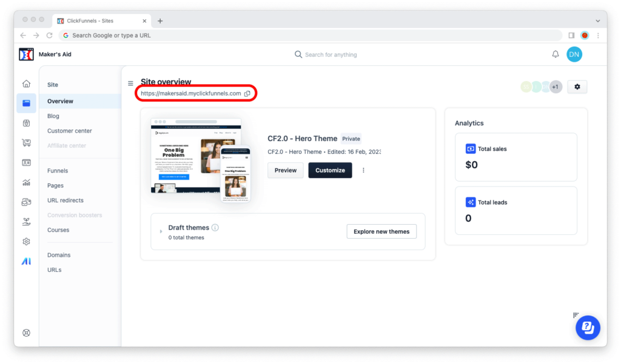
Task: Open Customer center menu item
Action: click(69, 131)
